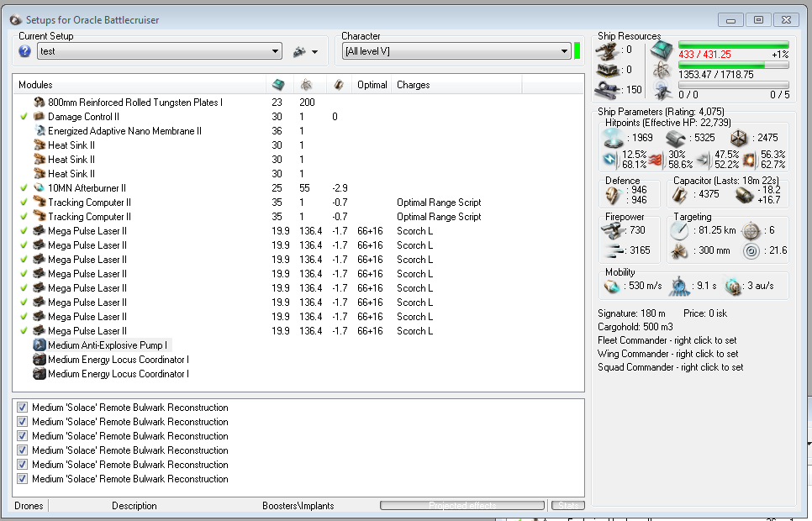Screen dimensions: 812x521
Task: Open the Boosters\Implants tab
Action: click(298, 506)
